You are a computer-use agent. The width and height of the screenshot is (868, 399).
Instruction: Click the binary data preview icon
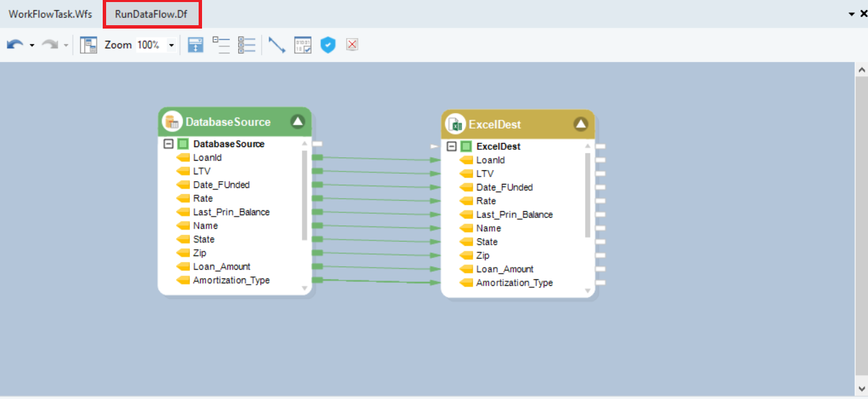[x=303, y=45]
